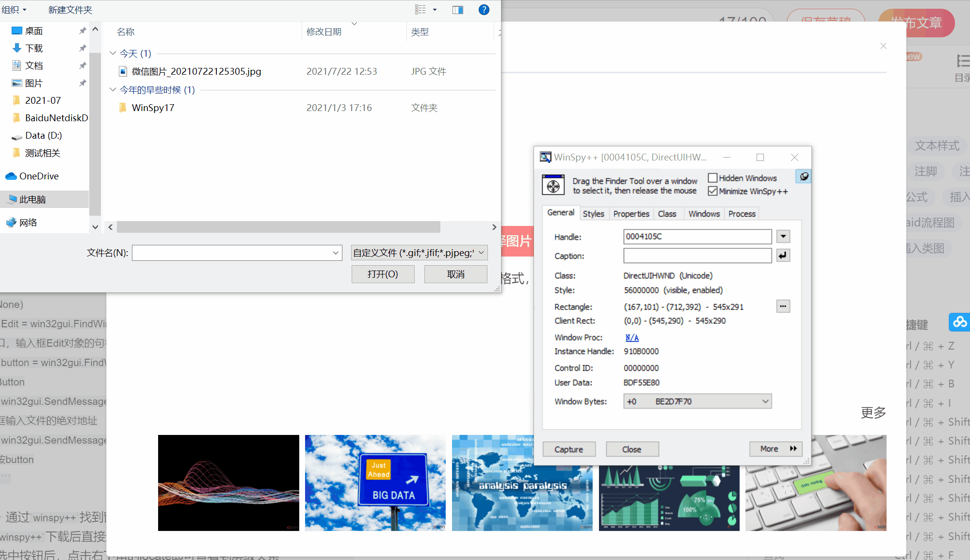This screenshot has width=970, height=560.
Task: Toggle Minimize WinSpy++ checkbox
Action: (x=712, y=192)
